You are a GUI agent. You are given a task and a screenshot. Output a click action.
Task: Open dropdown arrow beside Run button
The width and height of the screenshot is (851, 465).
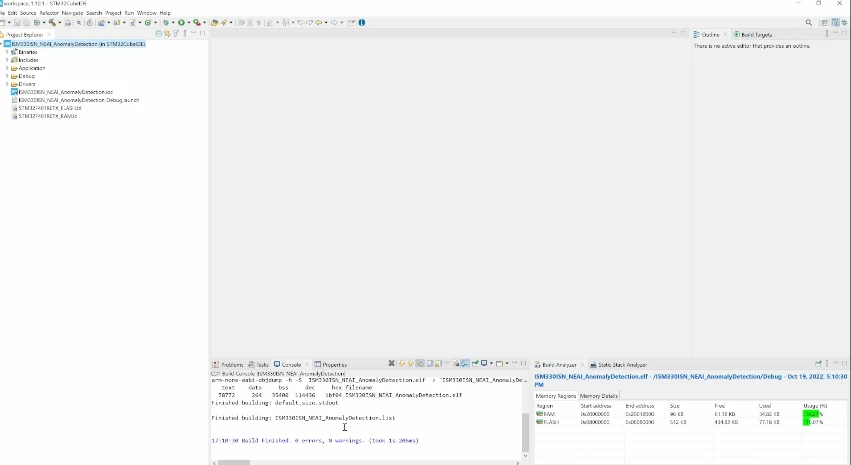click(x=189, y=22)
